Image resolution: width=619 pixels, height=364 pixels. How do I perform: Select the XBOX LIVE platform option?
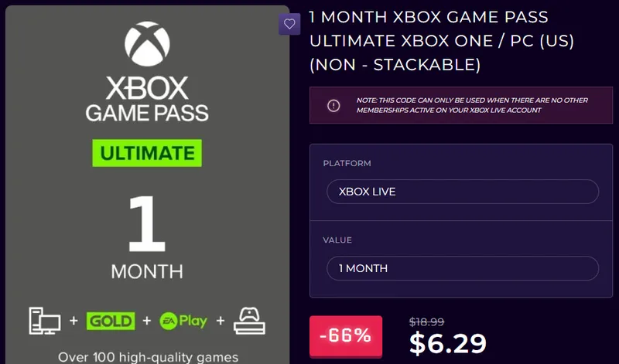point(463,192)
